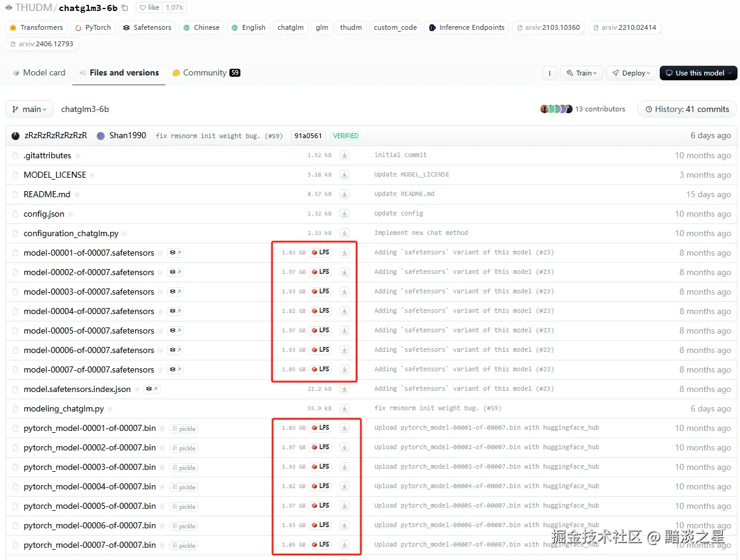The width and height of the screenshot is (740, 560).
Task: Open the Transformers tag
Action: (x=37, y=27)
